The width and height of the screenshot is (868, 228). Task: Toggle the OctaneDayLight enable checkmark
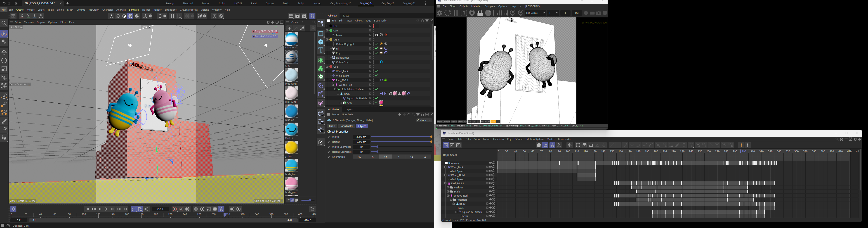pyautogui.click(x=377, y=44)
